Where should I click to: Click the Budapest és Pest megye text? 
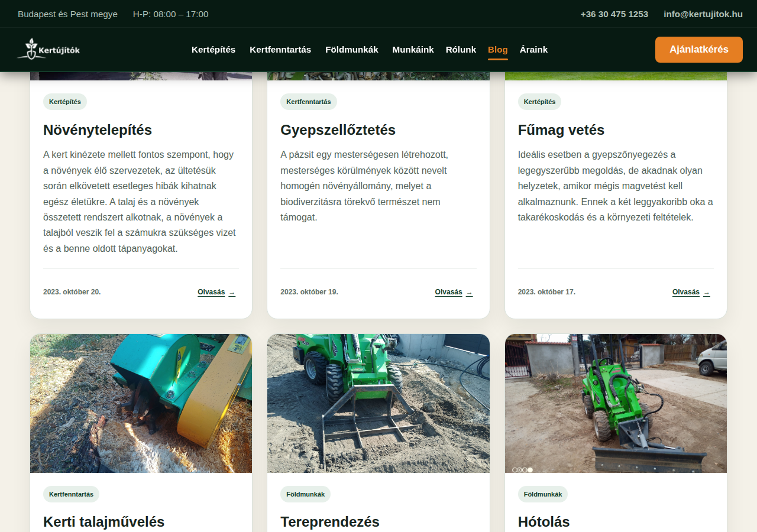(x=67, y=14)
